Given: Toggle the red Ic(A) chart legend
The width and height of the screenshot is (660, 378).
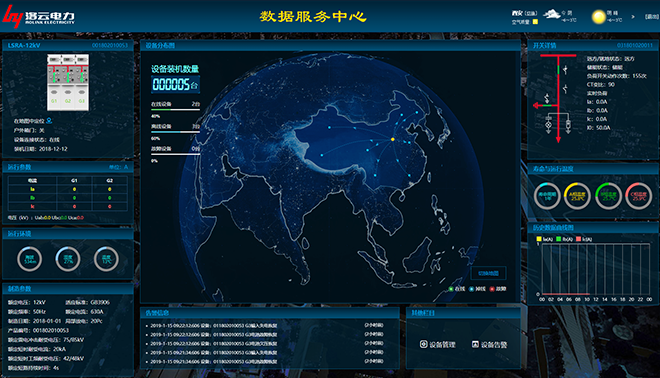Looking at the screenshot, I should point(584,239).
